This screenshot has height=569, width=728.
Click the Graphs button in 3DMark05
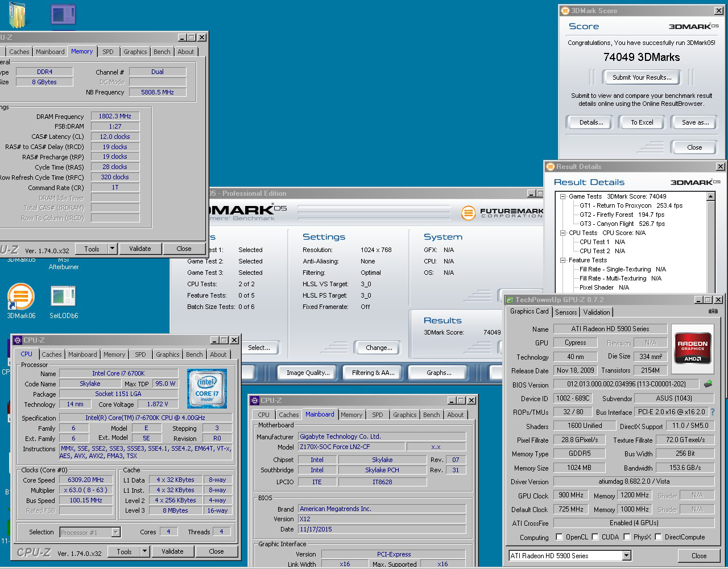[x=439, y=373]
